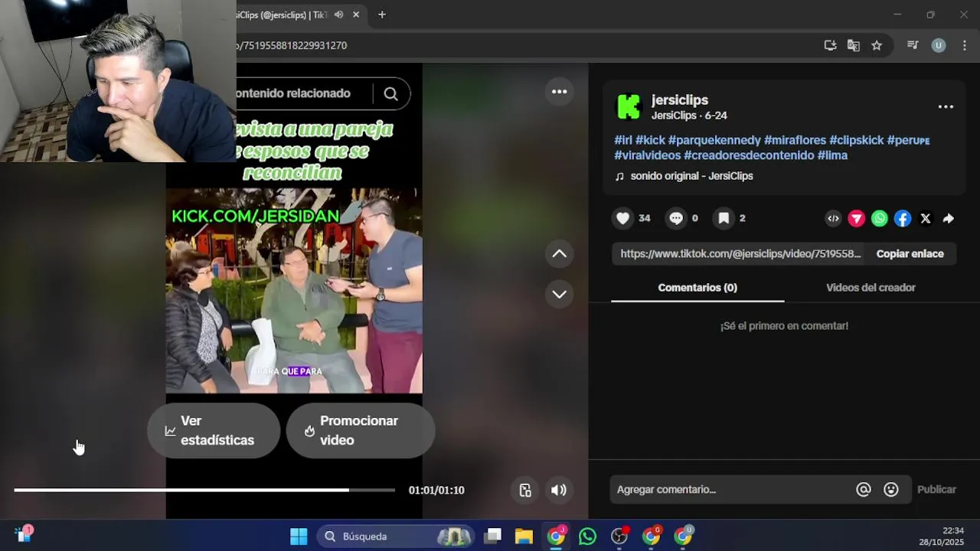Screen dimensions: 980x551
Task: Go to next video with down arrow
Action: coord(560,294)
